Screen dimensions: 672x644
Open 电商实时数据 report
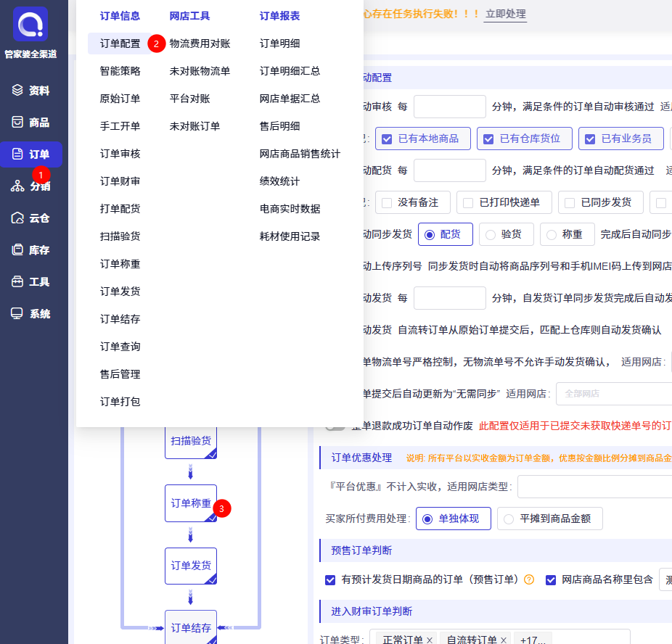290,209
